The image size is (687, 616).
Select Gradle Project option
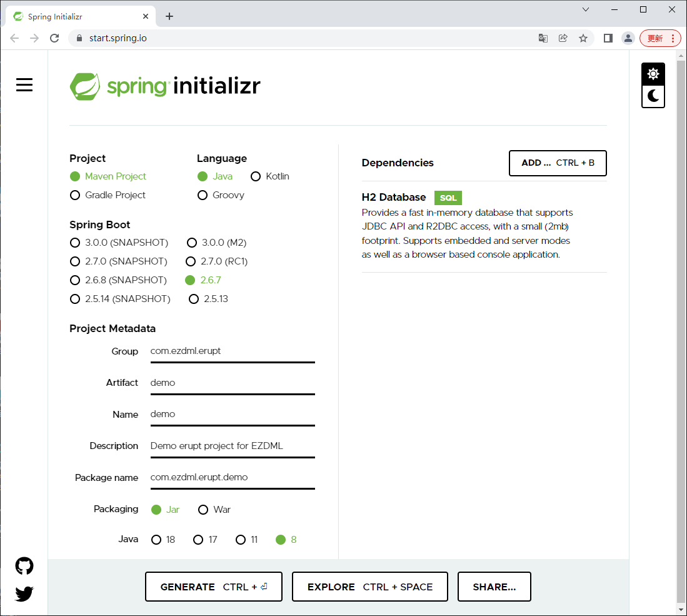pyautogui.click(x=108, y=195)
